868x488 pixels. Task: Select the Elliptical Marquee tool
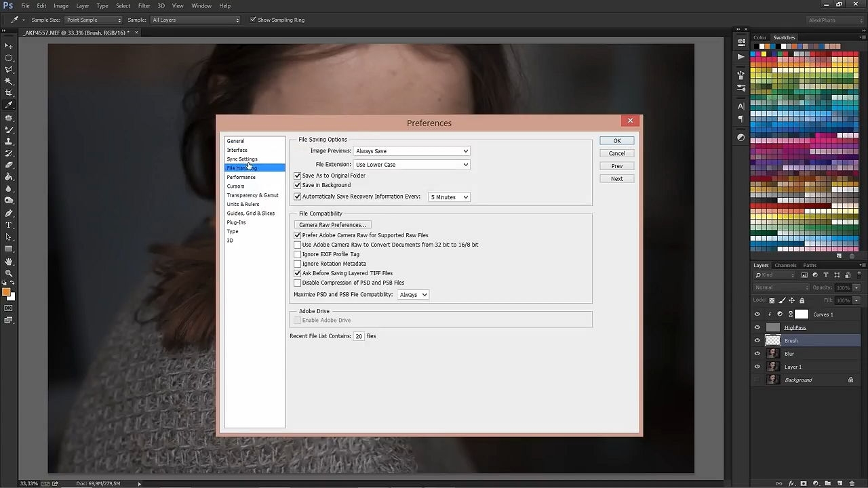click(x=9, y=58)
